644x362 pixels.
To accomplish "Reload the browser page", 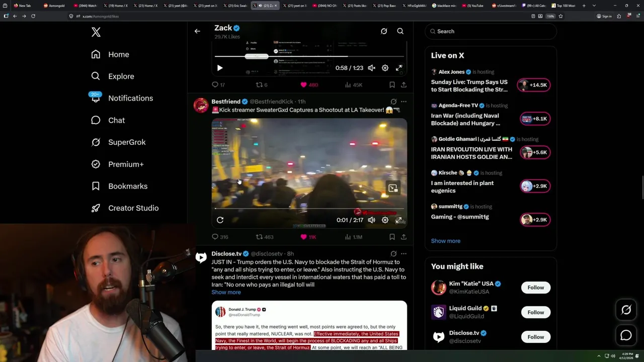I will click(x=33, y=16).
